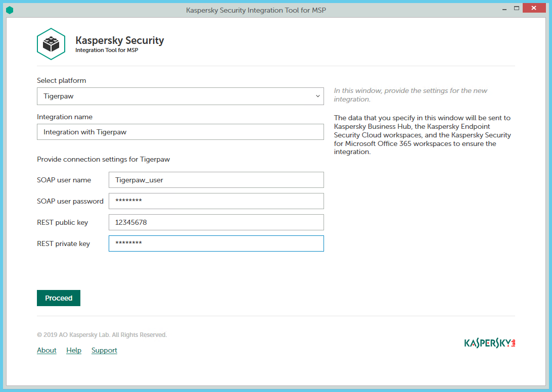
Task: Click the Integration name text field
Action: 180,132
